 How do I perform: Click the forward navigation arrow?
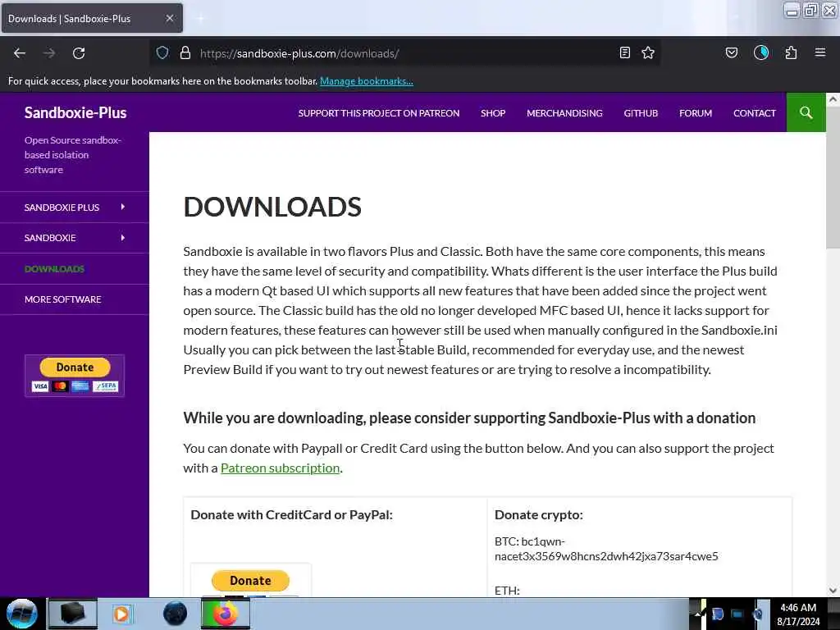[x=49, y=53]
